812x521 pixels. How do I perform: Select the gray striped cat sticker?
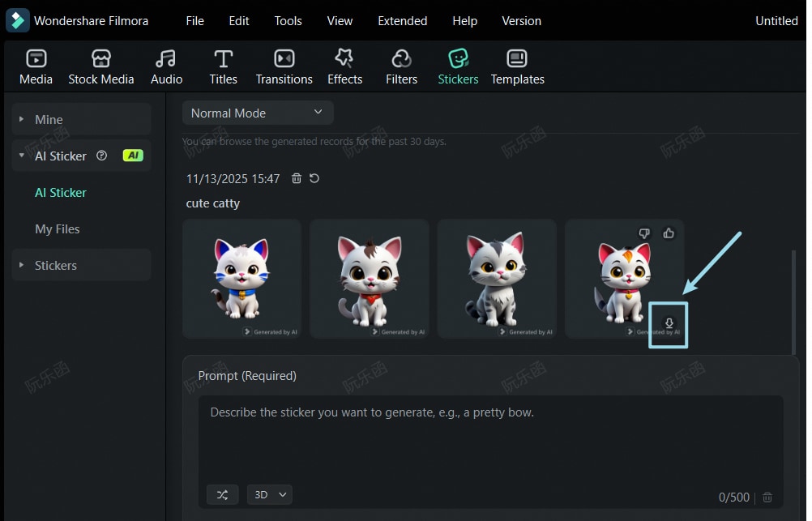pos(497,279)
